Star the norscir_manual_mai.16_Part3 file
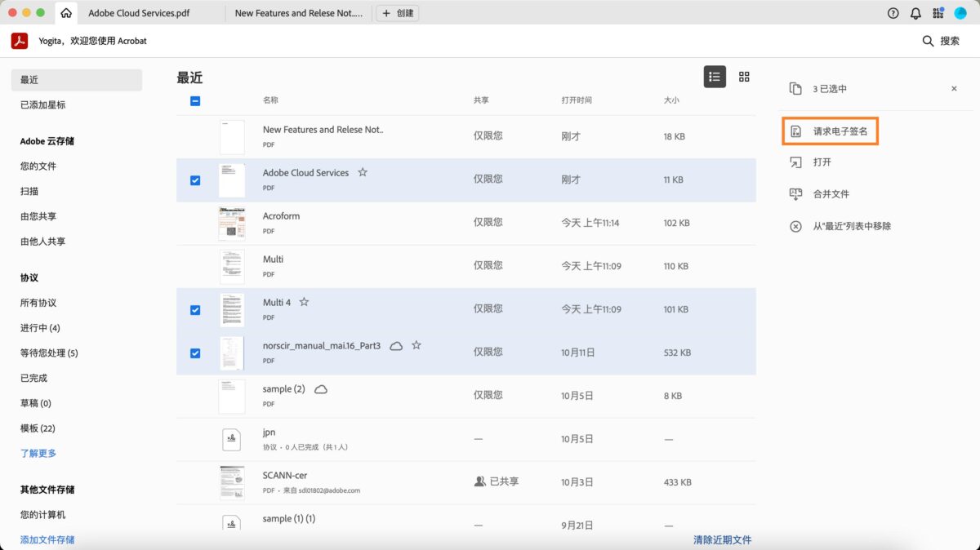The image size is (980, 550). click(416, 345)
